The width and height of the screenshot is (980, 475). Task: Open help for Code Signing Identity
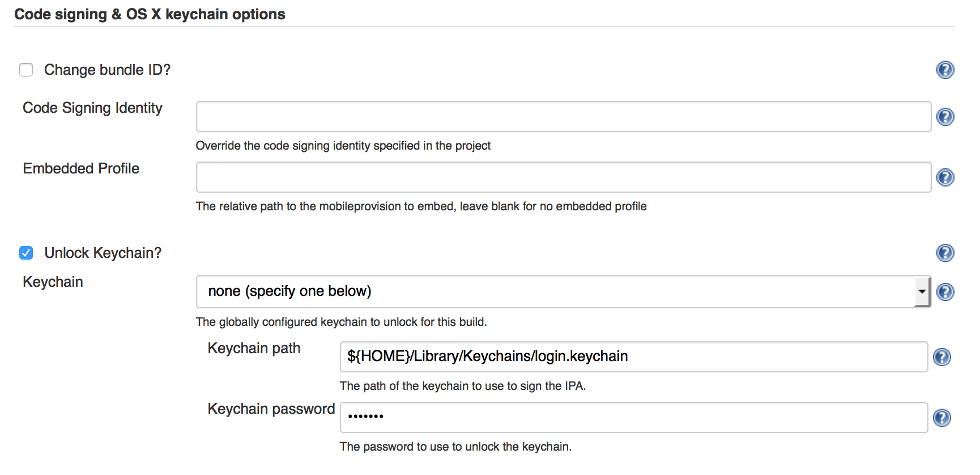click(x=945, y=117)
